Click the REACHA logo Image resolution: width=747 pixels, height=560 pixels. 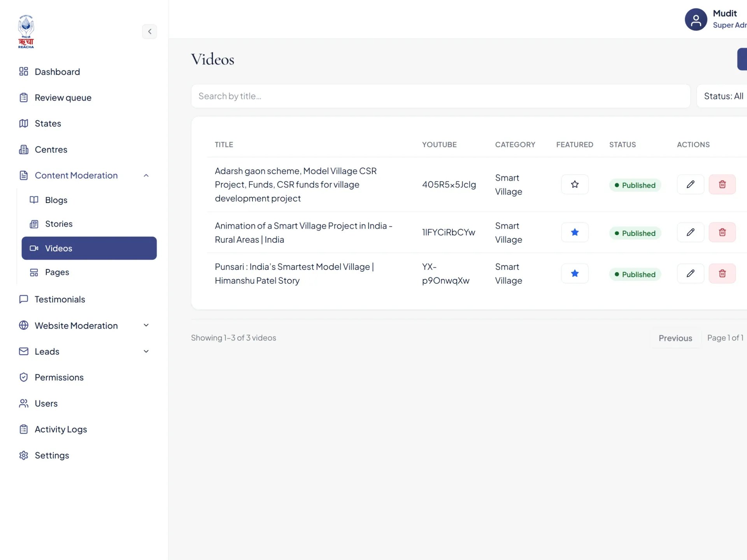pyautogui.click(x=26, y=31)
